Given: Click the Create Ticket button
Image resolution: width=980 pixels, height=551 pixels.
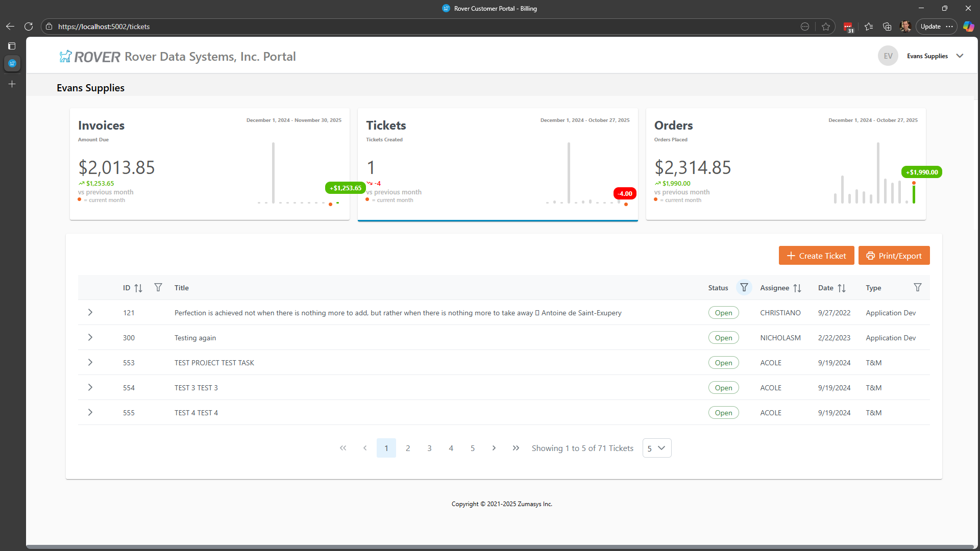Looking at the screenshot, I should point(816,256).
